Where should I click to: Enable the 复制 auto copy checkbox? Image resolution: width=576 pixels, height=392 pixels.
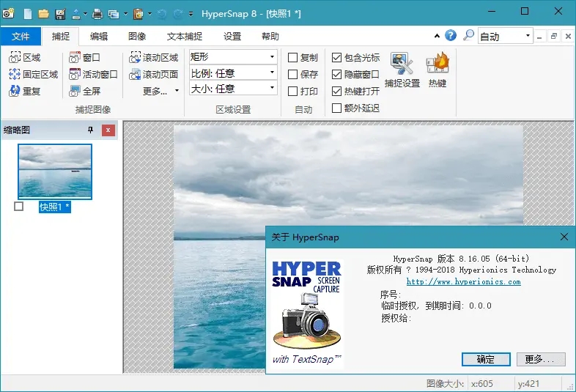[293, 57]
